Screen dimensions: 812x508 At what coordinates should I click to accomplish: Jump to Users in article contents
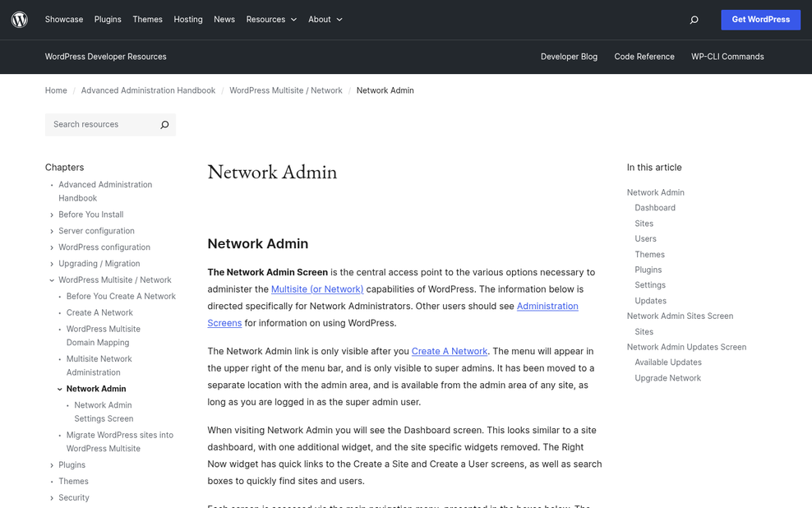point(646,239)
